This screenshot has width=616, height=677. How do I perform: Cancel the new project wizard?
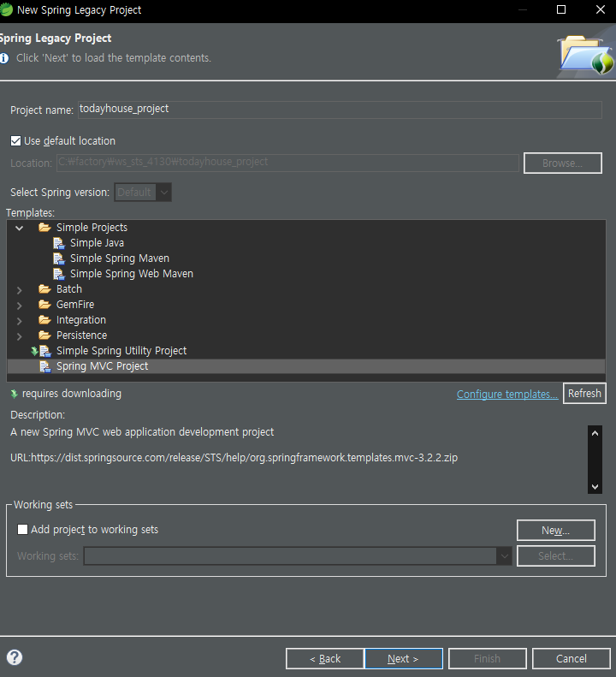point(572,659)
